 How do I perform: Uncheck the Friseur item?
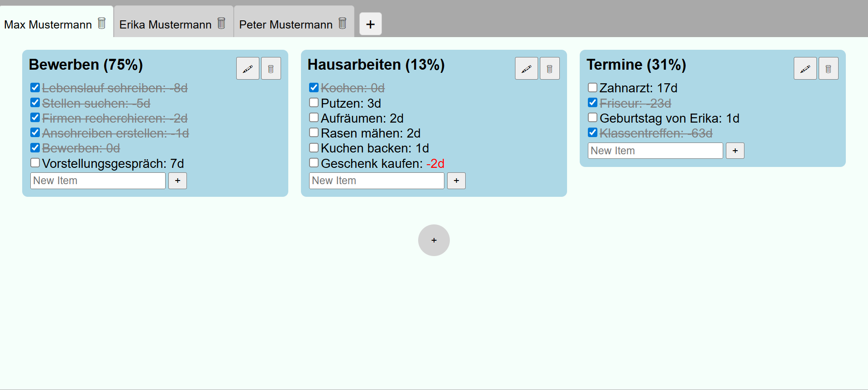tap(592, 102)
